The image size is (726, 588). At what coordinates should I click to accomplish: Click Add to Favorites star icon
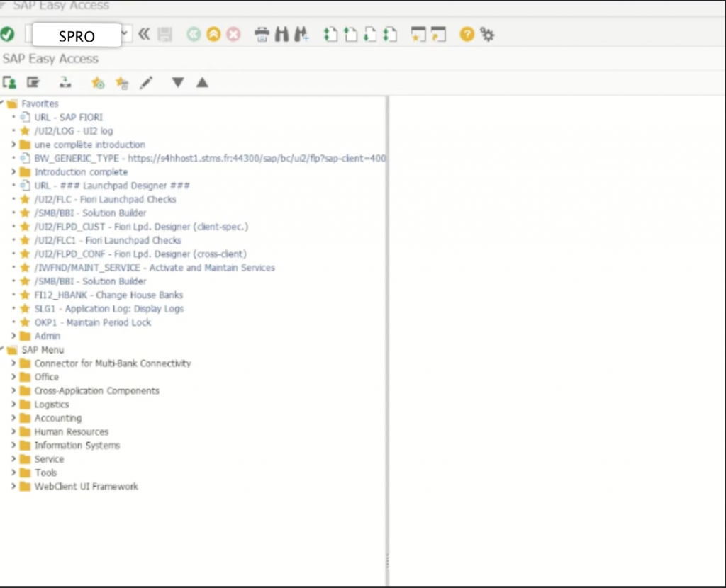(98, 83)
